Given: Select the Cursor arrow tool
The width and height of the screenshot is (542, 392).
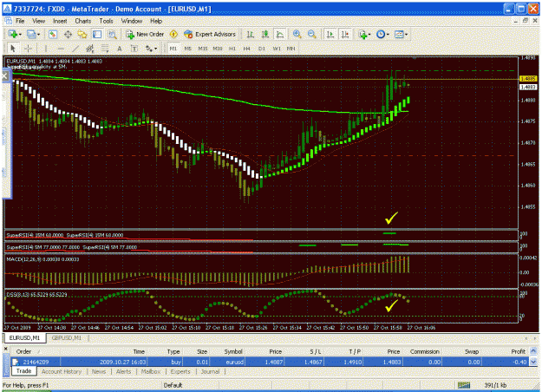Looking at the screenshot, I should pyautogui.click(x=13, y=49).
